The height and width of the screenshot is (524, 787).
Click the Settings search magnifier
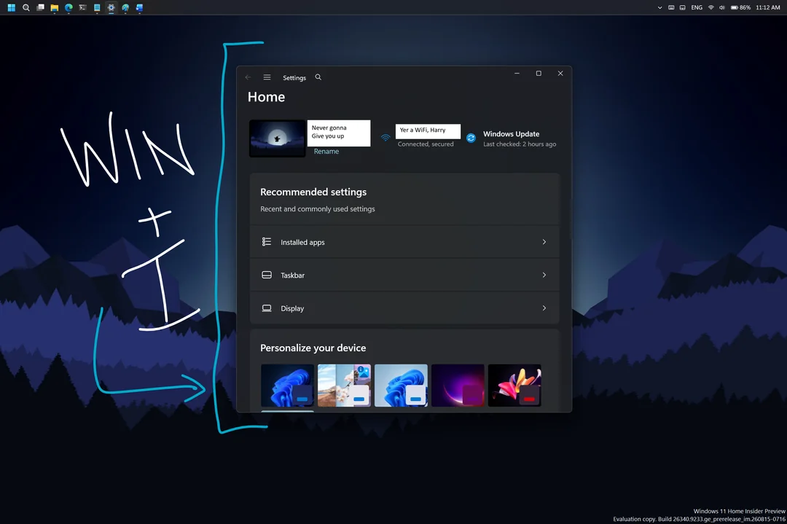point(318,77)
